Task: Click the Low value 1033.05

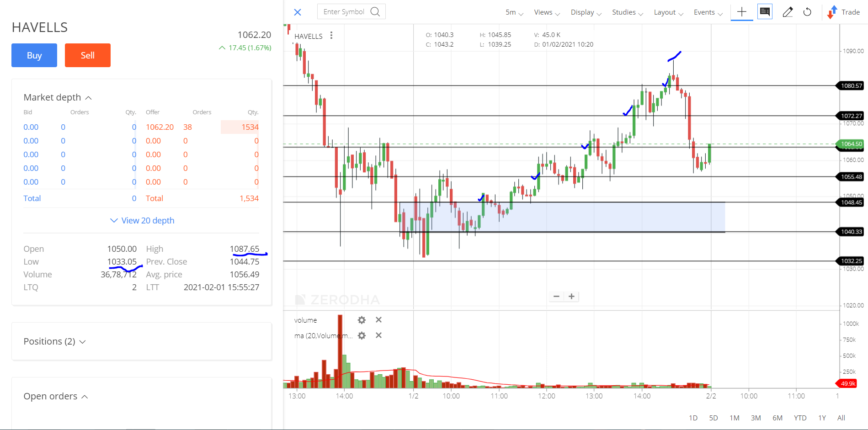Action: pyautogui.click(x=122, y=261)
